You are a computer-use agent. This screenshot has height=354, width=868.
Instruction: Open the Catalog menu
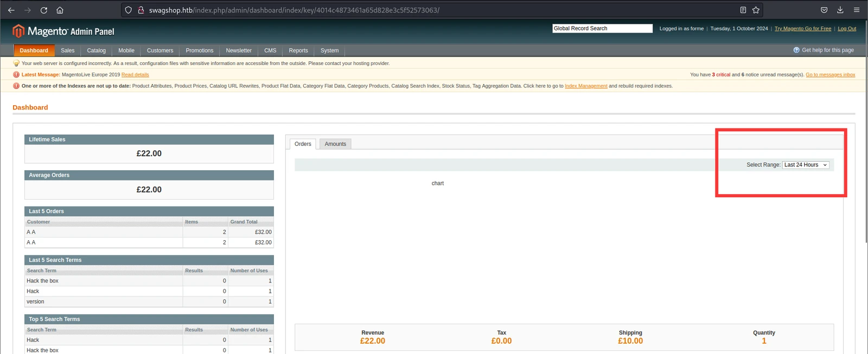click(97, 50)
